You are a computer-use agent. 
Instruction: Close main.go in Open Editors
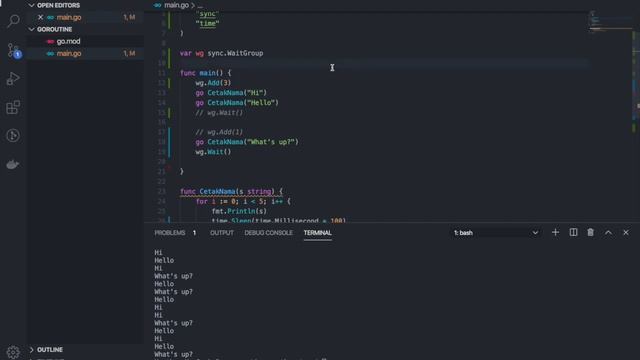40,17
